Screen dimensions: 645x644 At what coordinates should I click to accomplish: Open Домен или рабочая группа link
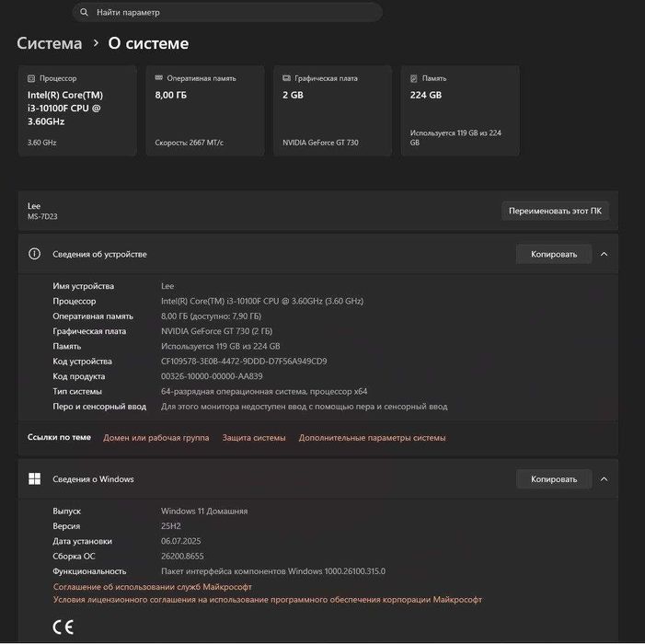click(x=155, y=438)
